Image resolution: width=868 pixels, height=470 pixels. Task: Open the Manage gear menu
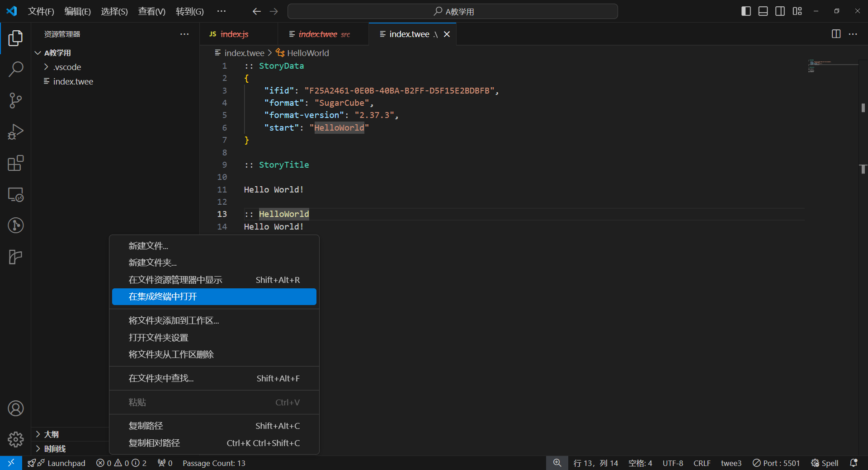[15, 439]
